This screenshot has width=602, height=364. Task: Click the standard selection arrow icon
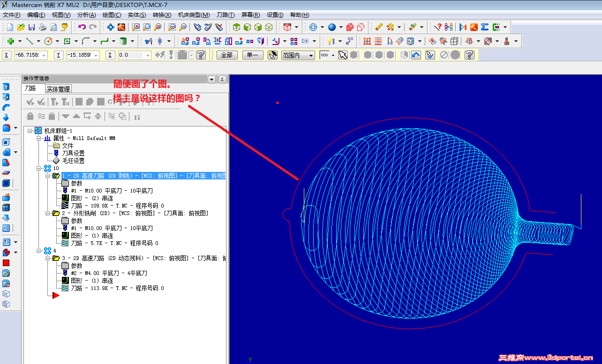click(x=343, y=55)
